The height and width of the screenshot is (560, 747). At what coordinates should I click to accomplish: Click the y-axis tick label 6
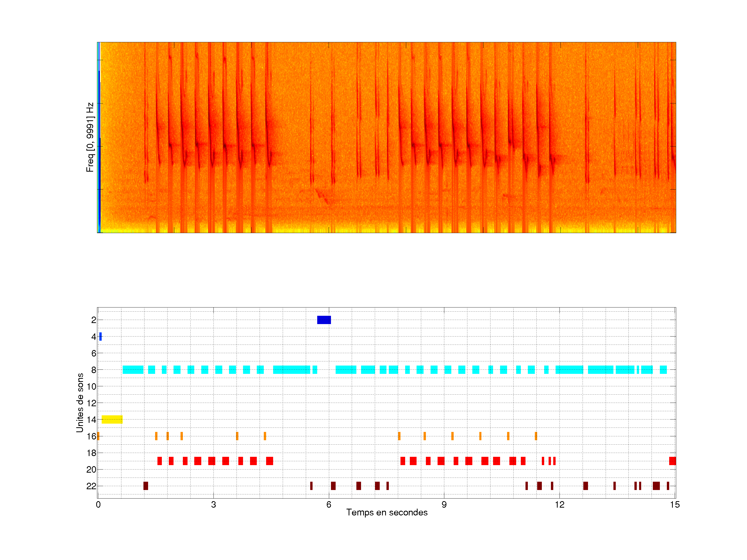[94, 353]
